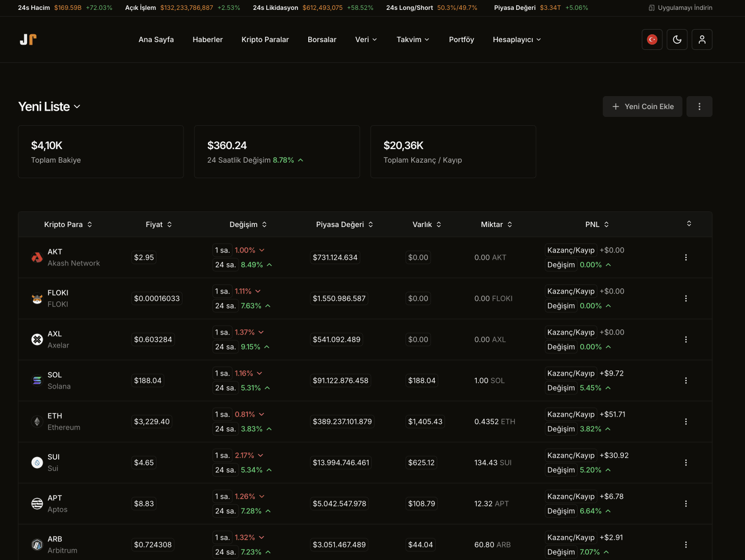Click Piyasa Değeri $3.34T stat

tap(541, 8)
